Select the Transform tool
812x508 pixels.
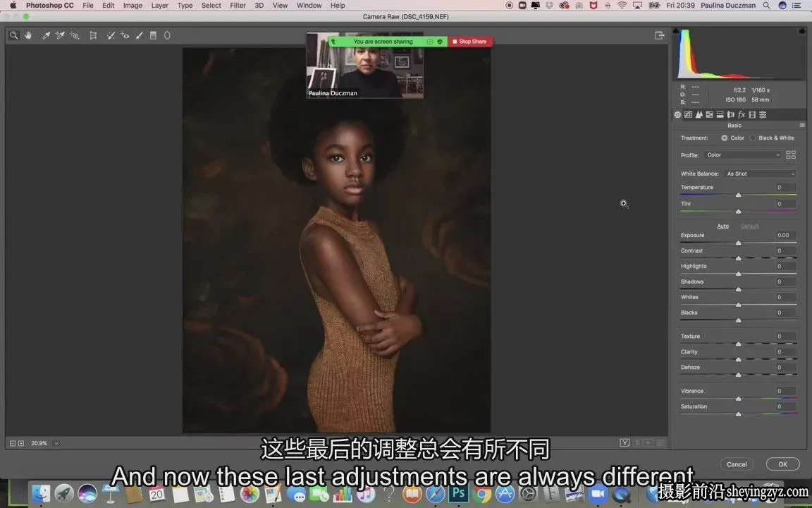click(93, 35)
